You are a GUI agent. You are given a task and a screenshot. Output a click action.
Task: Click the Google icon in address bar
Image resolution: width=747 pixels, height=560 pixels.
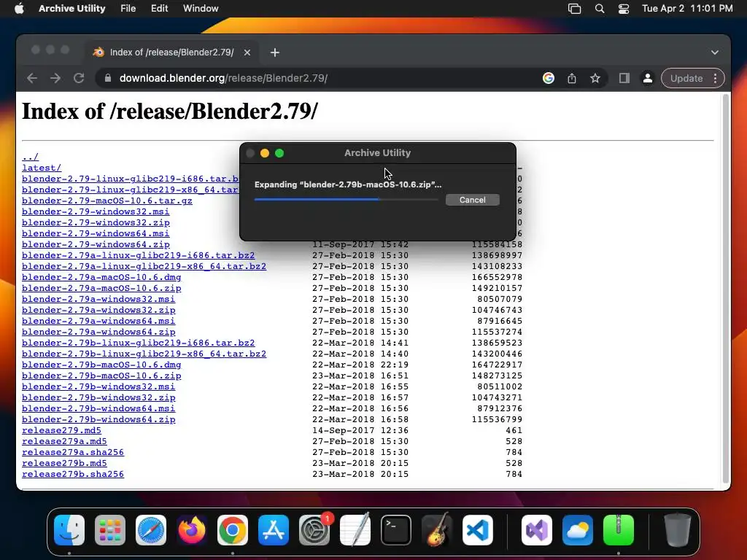(549, 78)
